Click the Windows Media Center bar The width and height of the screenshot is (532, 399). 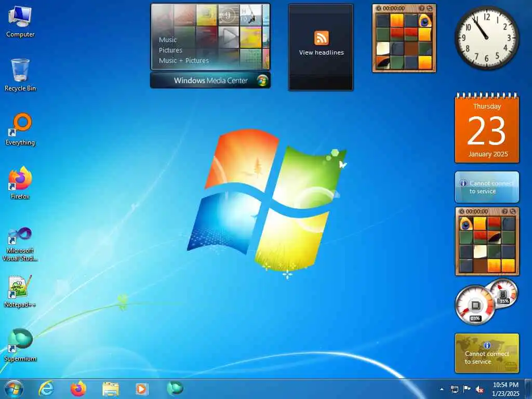210,81
